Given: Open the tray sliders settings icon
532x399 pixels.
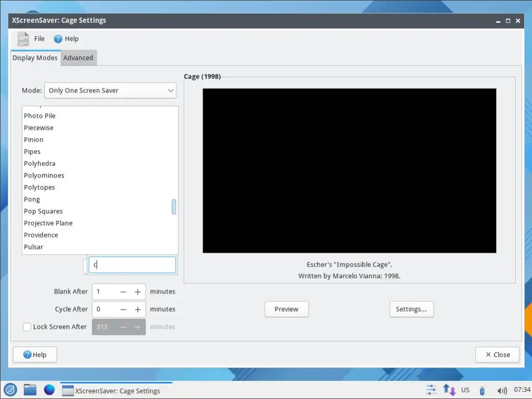Looking at the screenshot, I should (x=431, y=390).
